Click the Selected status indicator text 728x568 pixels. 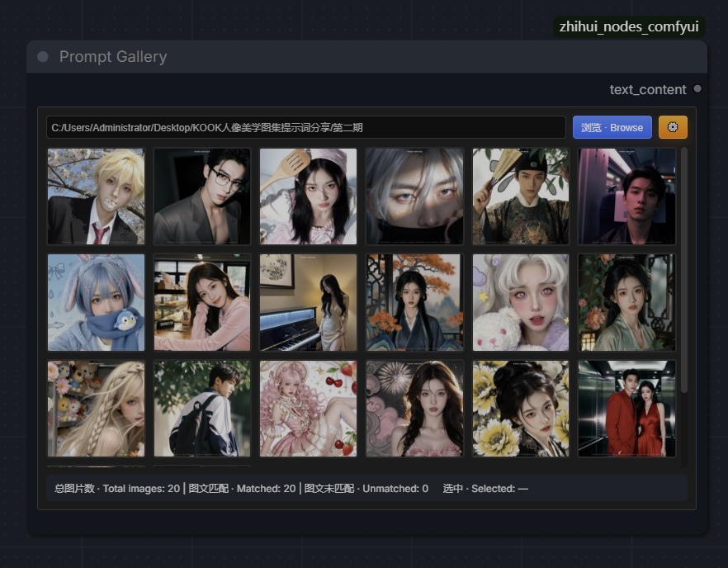pyautogui.click(x=485, y=489)
